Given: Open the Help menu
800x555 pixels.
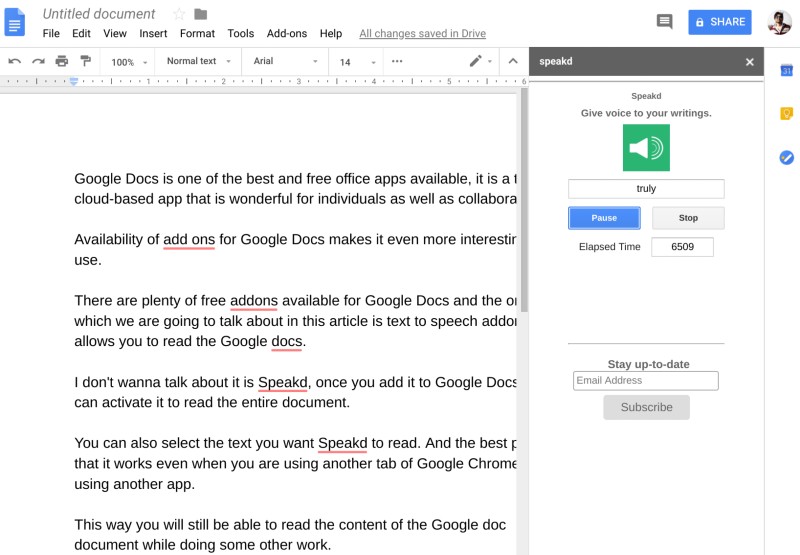Looking at the screenshot, I should 331,34.
